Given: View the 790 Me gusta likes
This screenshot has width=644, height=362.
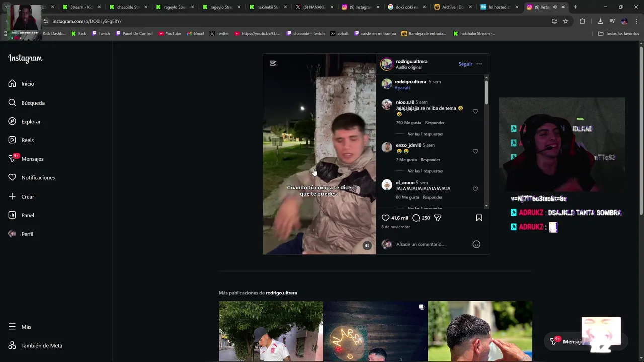Looking at the screenshot, I should pos(409,123).
